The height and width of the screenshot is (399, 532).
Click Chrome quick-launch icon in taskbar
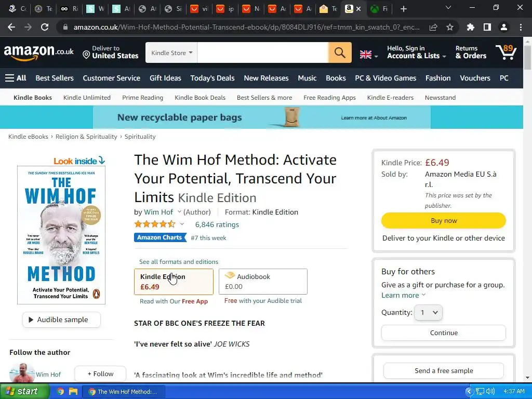tap(60, 392)
